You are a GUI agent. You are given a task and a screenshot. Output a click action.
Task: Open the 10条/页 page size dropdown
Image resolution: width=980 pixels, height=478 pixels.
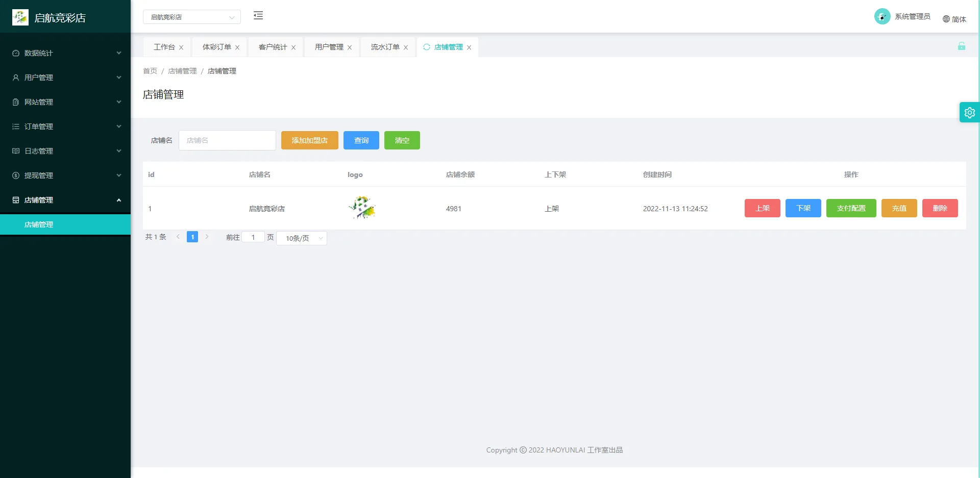click(x=301, y=238)
